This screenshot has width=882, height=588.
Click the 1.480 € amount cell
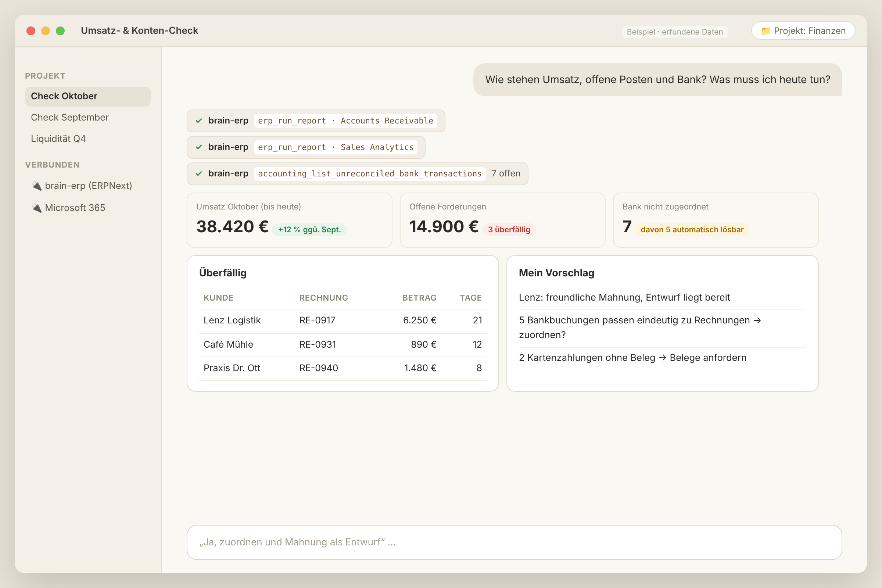[420, 368]
